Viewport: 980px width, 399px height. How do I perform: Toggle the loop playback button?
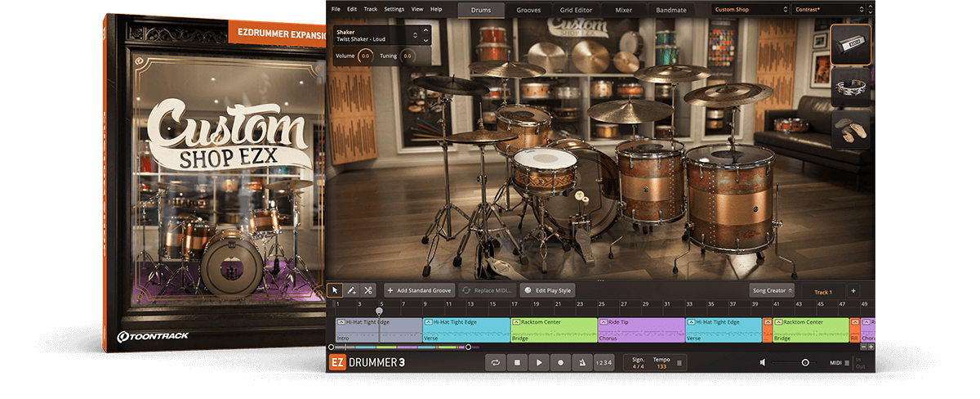[x=495, y=362]
